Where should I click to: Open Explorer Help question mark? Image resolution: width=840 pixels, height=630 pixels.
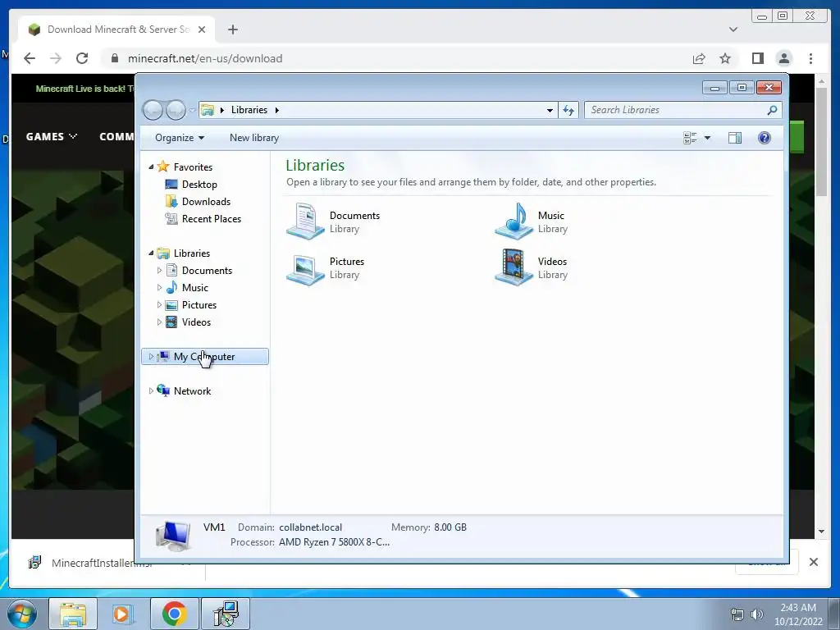765,138
